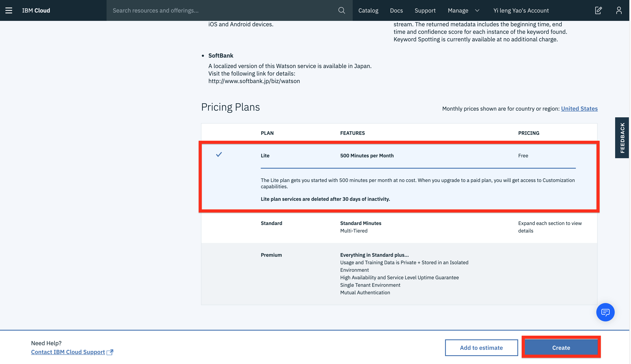Screen dimensions: 631x364
Task: Open the blue chat bubble icon
Action: point(605,312)
